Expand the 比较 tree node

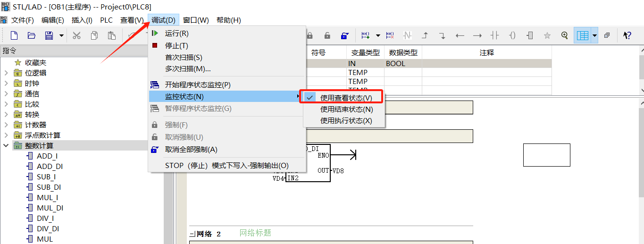(6, 104)
